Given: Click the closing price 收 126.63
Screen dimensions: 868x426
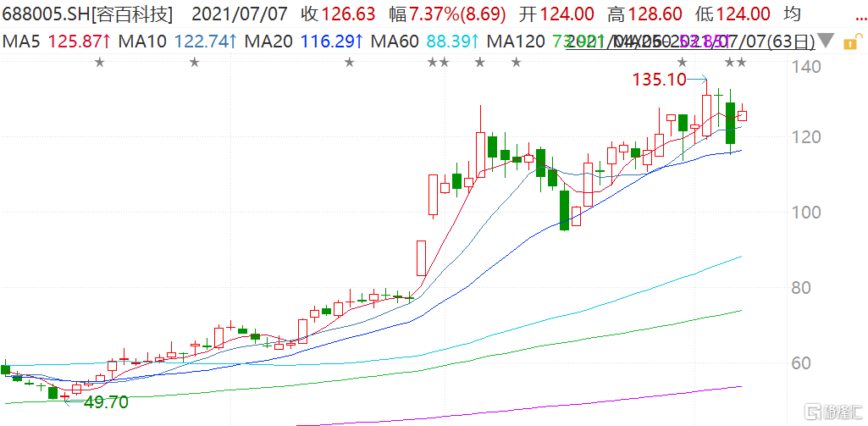Looking at the screenshot, I should pos(339,14).
